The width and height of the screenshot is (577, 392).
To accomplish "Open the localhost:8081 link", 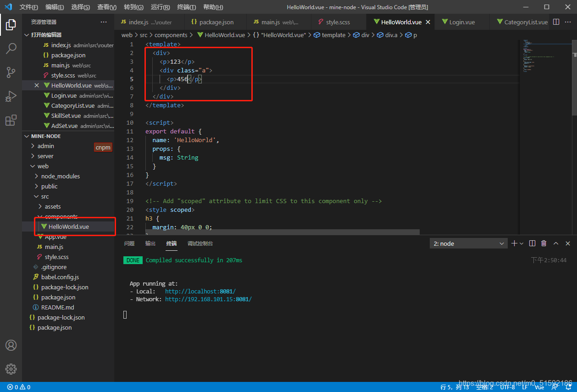I will [200, 291].
